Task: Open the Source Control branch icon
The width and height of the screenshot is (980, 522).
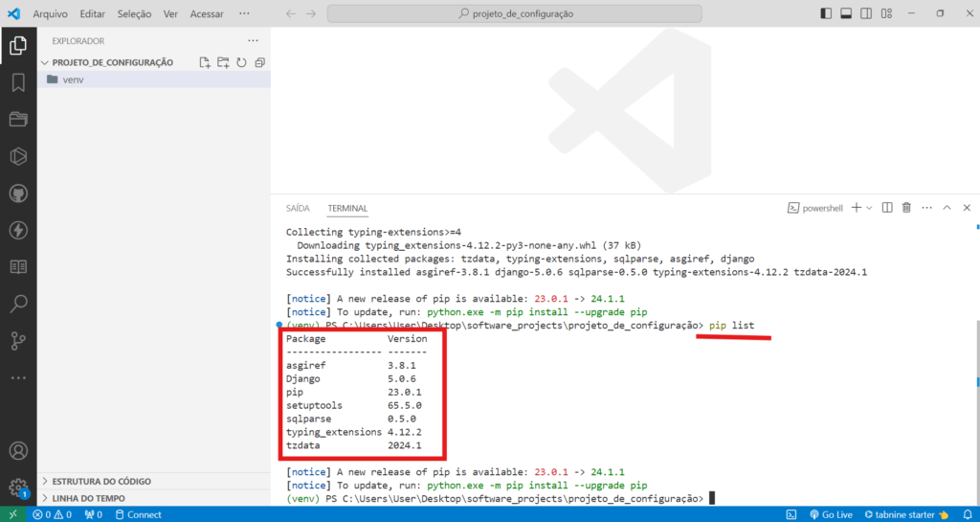Action: (x=18, y=341)
